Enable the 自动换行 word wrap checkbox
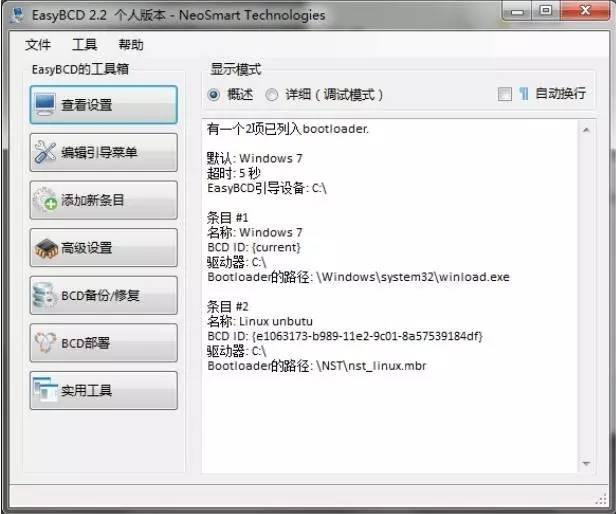This screenshot has height=514, width=616. click(505, 94)
